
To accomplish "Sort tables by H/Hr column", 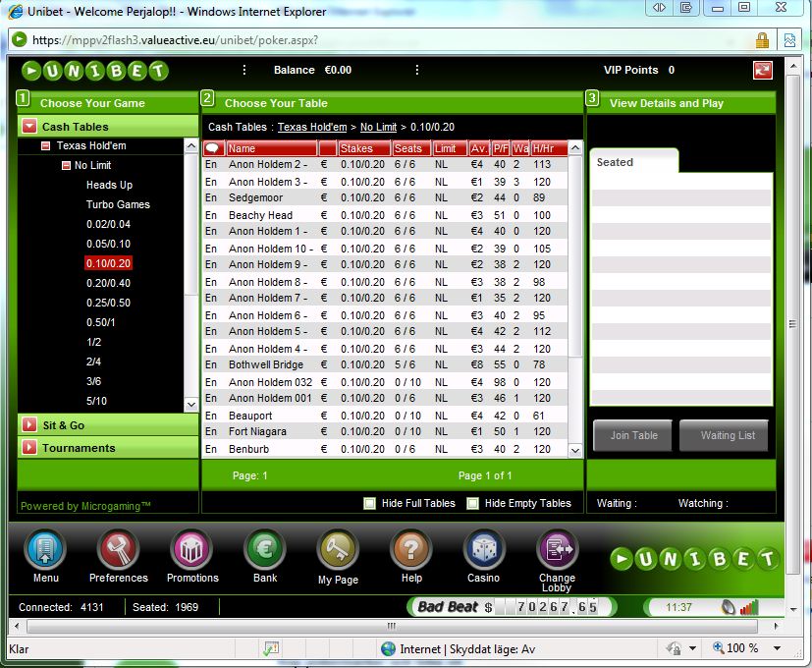I will [x=549, y=148].
